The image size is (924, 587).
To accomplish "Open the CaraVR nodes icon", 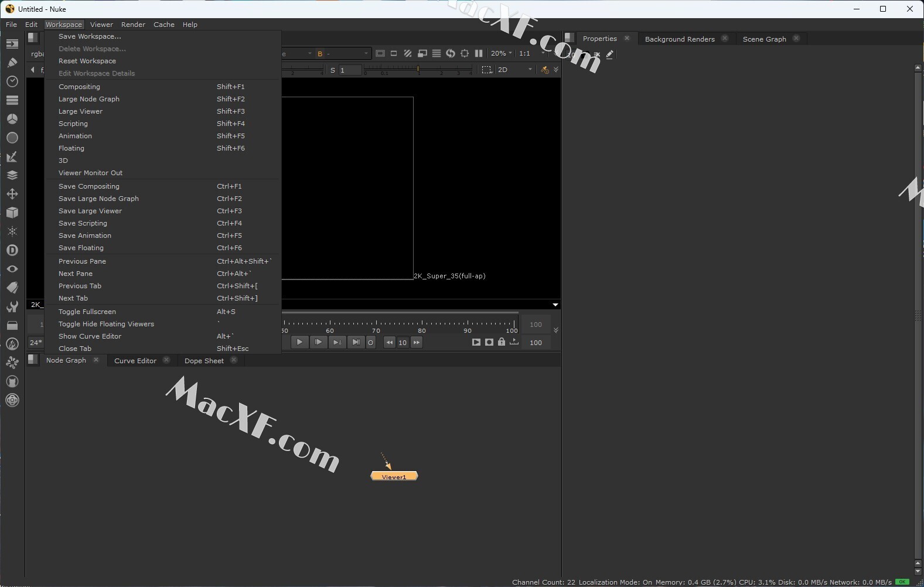I will point(12,400).
